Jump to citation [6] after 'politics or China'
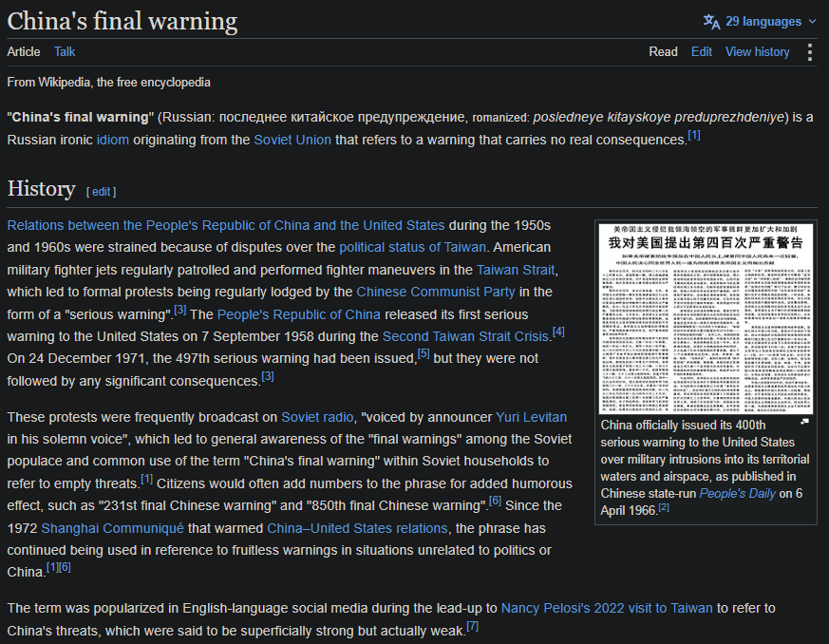Viewport: 829px width, 644px height. pyautogui.click(x=65, y=567)
